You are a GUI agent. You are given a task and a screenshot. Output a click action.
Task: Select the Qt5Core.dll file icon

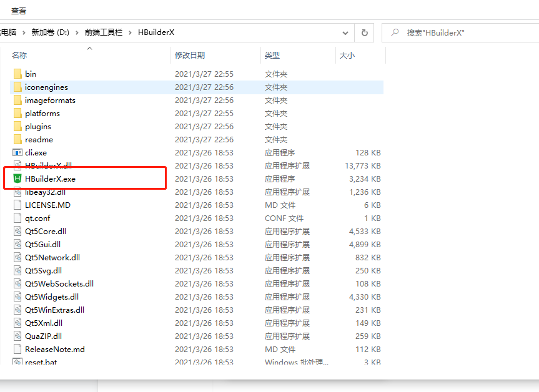[x=17, y=231]
